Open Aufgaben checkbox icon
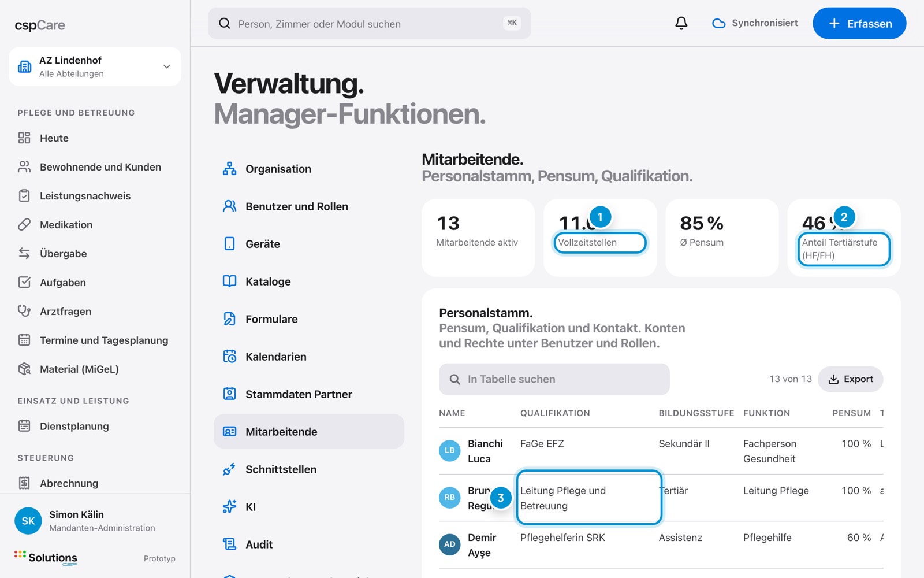924x578 pixels. (24, 282)
